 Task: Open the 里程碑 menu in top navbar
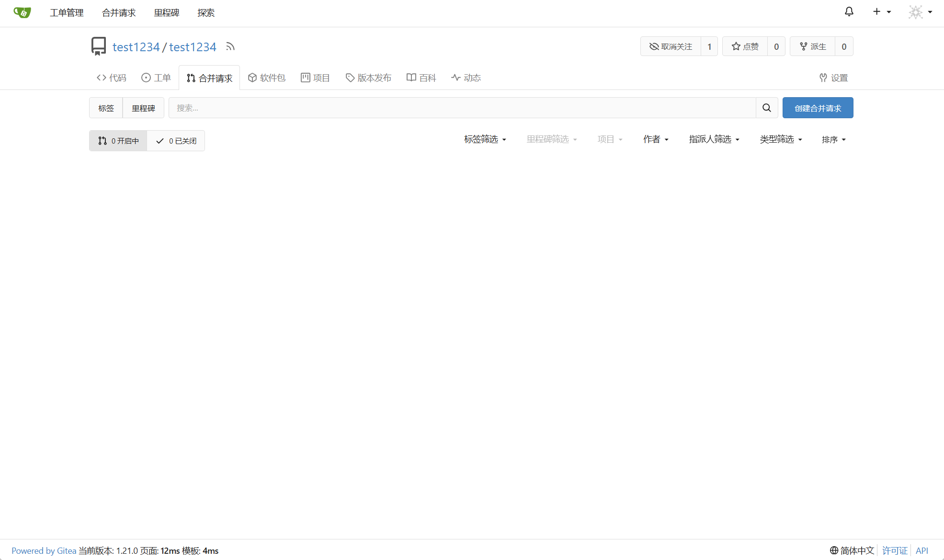tap(166, 12)
